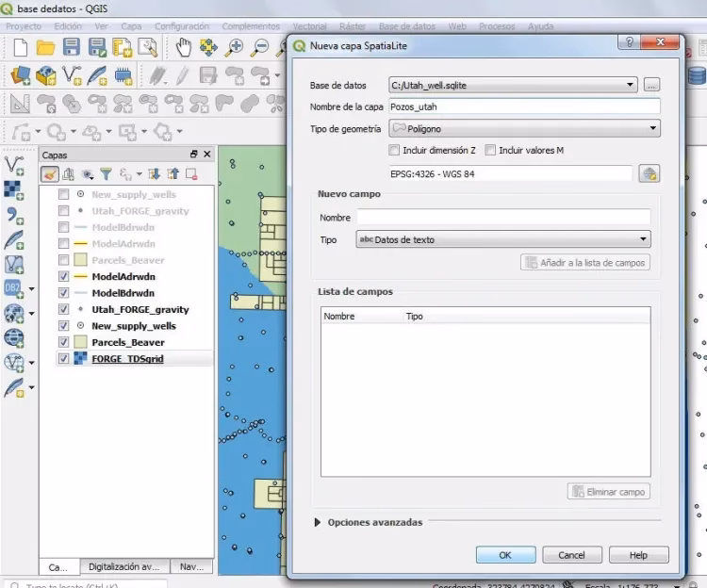Click the Pan Map to Selection icon

click(x=208, y=47)
